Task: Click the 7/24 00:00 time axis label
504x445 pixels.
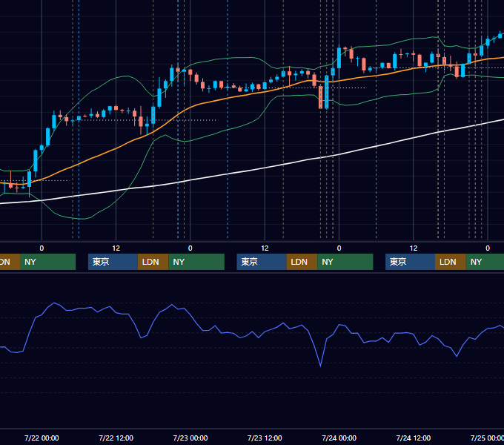Action: (339, 438)
